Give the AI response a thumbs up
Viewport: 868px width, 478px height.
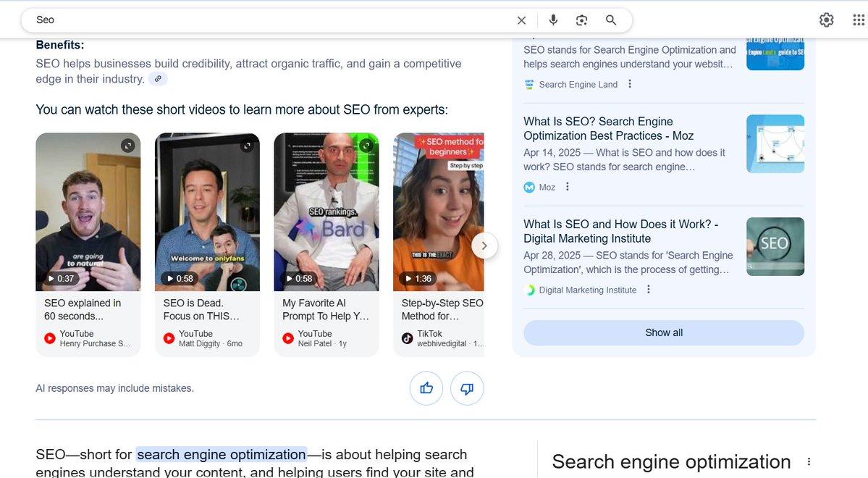pos(426,388)
